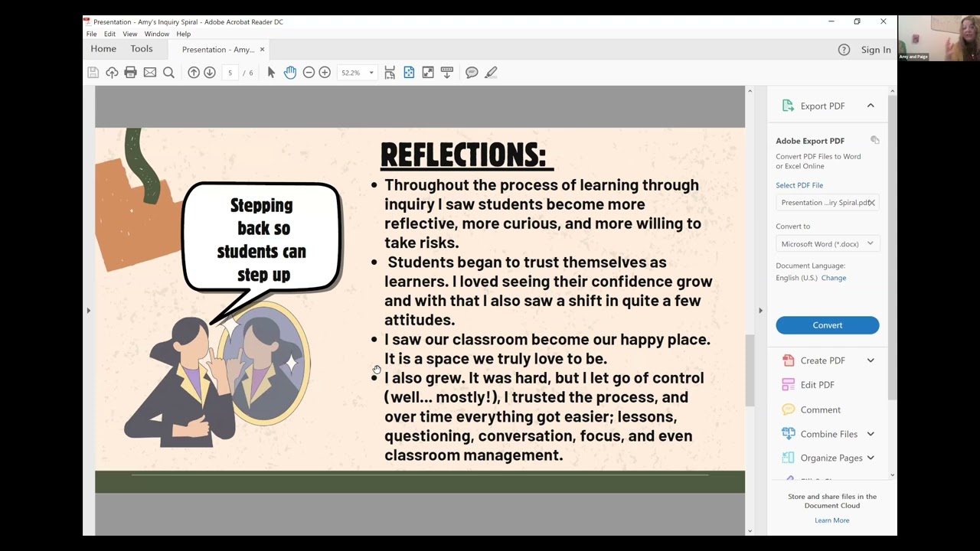Viewport: 980px width, 551px height.
Task: Upload the file to Document Cloud
Action: [112, 73]
